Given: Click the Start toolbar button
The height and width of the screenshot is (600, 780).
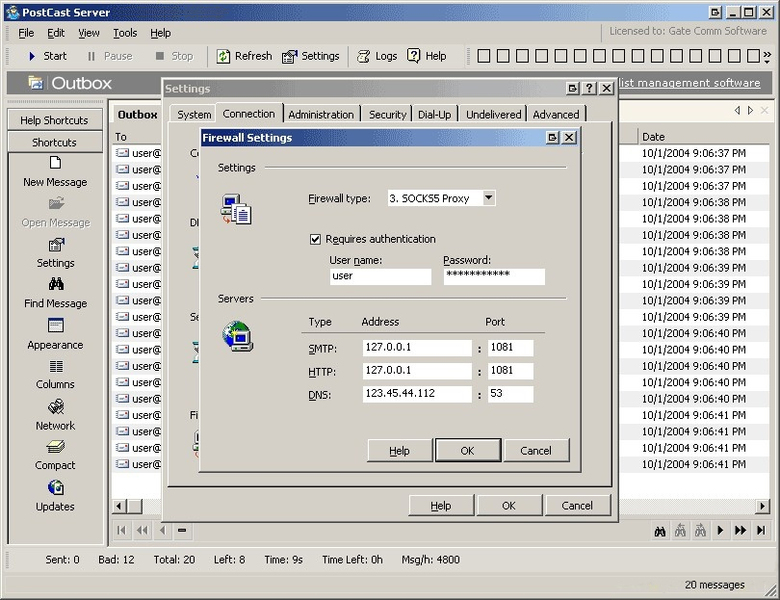Looking at the screenshot, I should [x=47, y=56].
